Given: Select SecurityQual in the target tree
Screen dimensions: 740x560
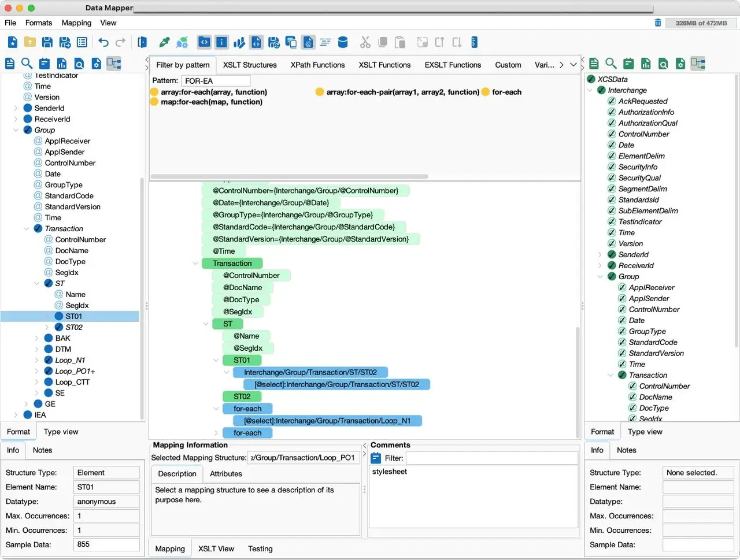Looking at the screenshot, I should pyautogui.click(x=639, y=178).
